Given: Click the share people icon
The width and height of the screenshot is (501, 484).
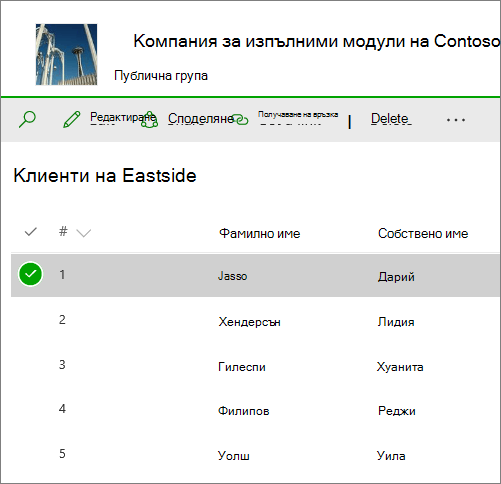Looking at the screenshot, I should click(149, 120).
